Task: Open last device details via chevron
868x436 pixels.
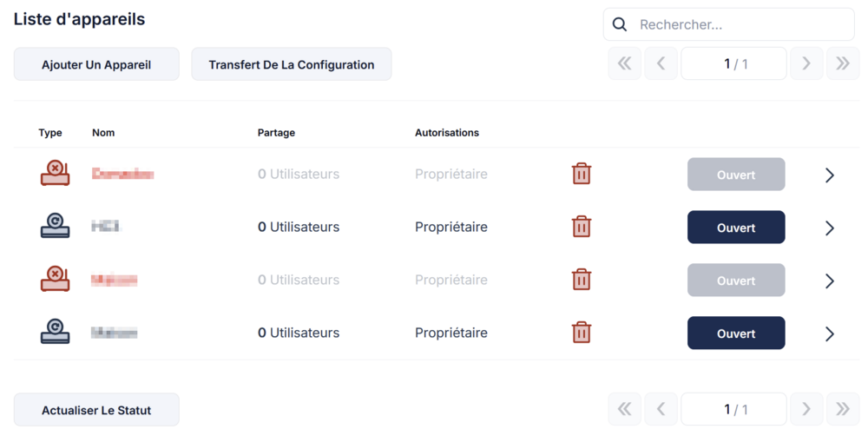Action: click(x=829, y=334)
